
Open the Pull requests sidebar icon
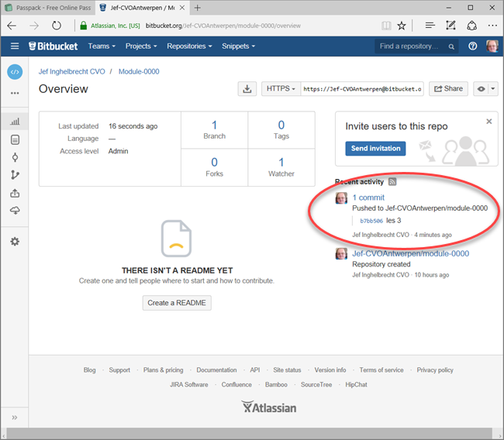[15, 193]
